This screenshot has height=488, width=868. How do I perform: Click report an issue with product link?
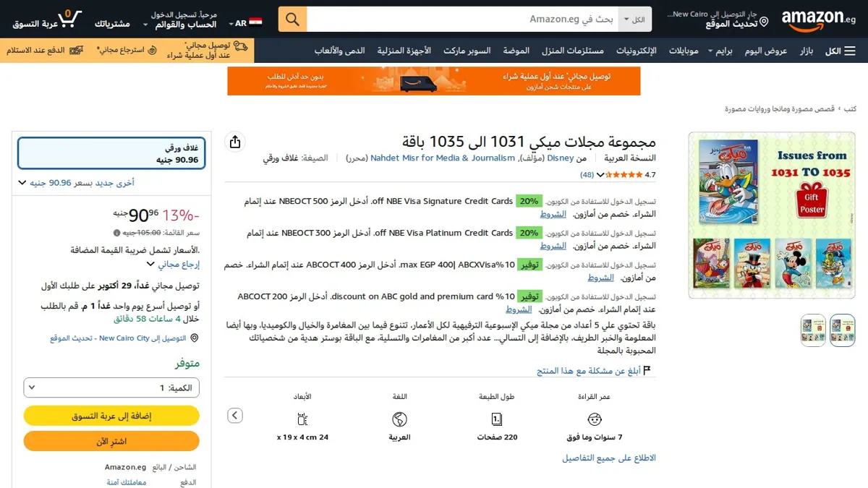point(588,371)
